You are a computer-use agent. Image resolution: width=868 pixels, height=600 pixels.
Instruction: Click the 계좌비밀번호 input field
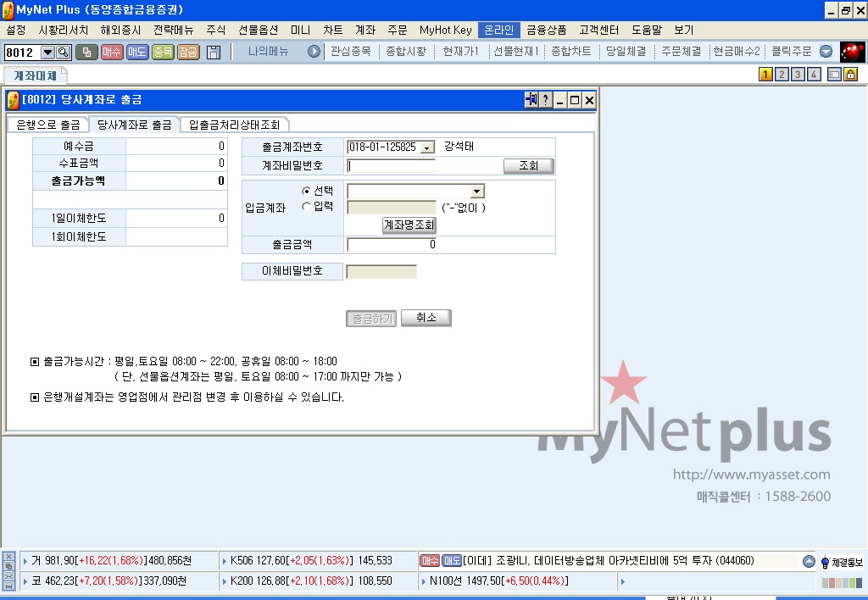click(x=391, y=165)
